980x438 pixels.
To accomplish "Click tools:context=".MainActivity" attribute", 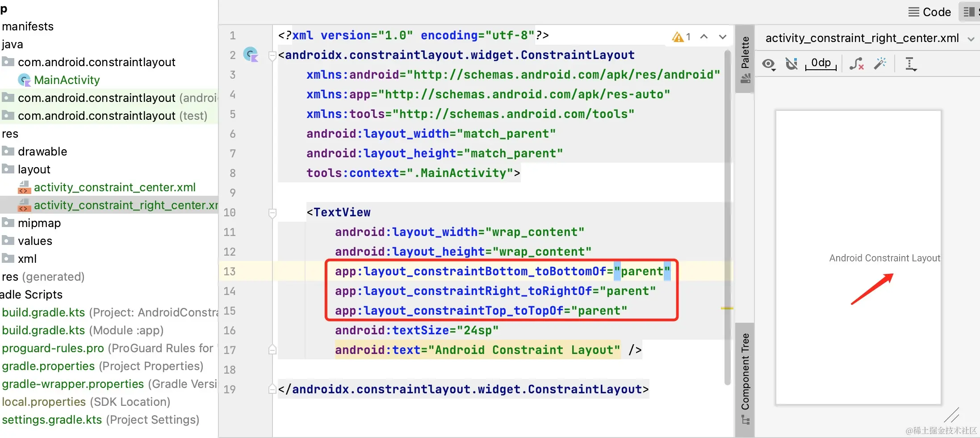I will click(x=410, y=173).
